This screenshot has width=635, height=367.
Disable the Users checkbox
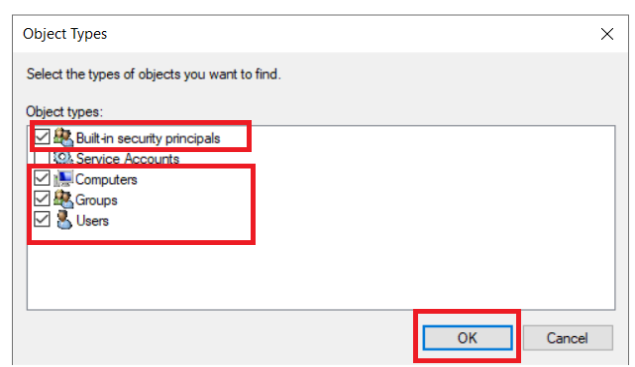pyautogui.click(x=42, y=220)
